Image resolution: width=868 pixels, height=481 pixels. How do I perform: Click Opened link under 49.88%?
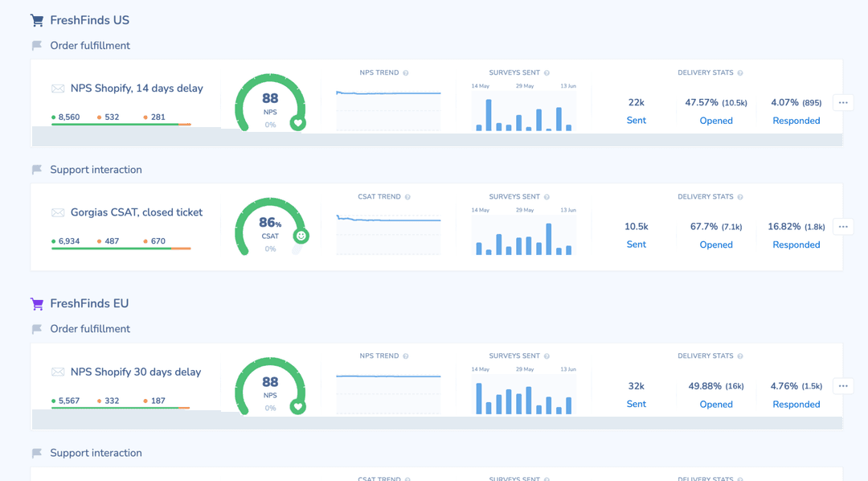point(716,405)
